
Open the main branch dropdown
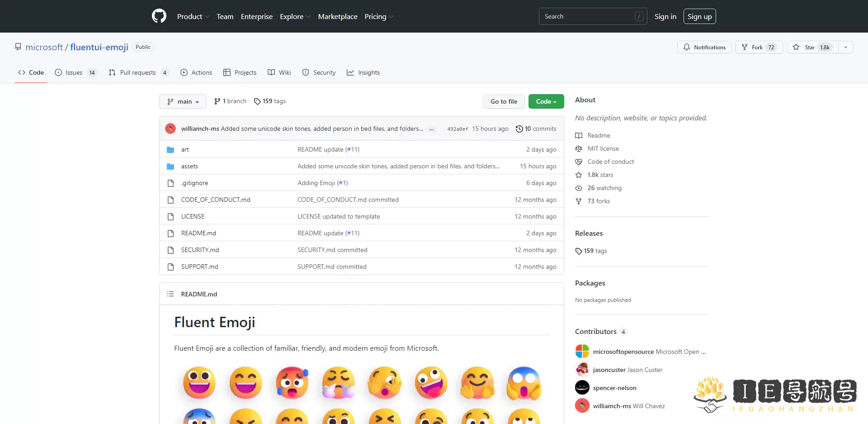coord(183,101)
